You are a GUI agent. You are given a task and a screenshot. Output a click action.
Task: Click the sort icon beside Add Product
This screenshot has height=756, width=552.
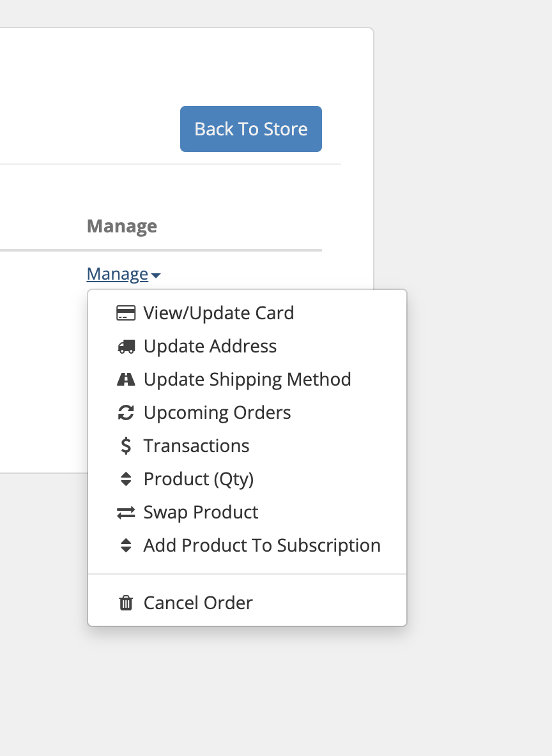(126, 546)
